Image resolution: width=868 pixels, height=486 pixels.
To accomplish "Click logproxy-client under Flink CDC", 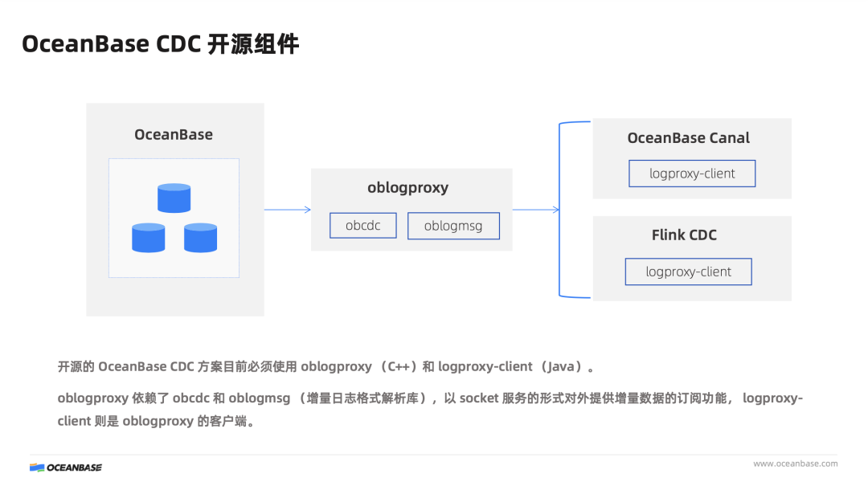I will click(x=689, y=272).
